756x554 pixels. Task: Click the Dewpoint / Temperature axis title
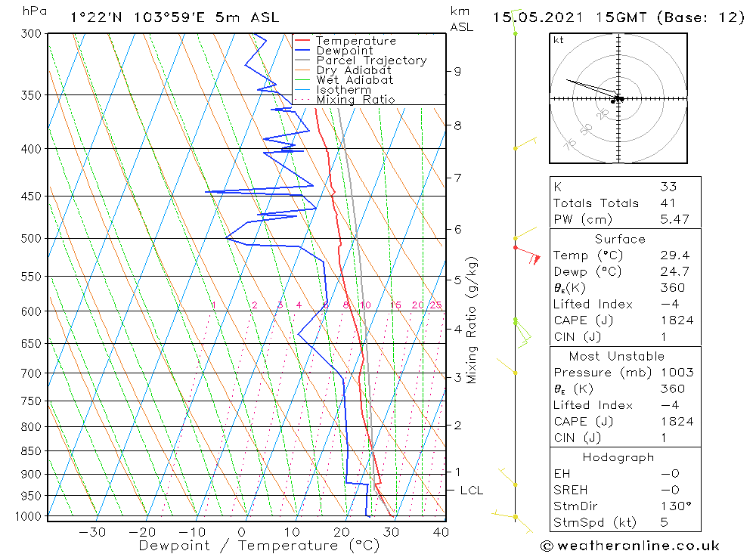tap(259, 546)
